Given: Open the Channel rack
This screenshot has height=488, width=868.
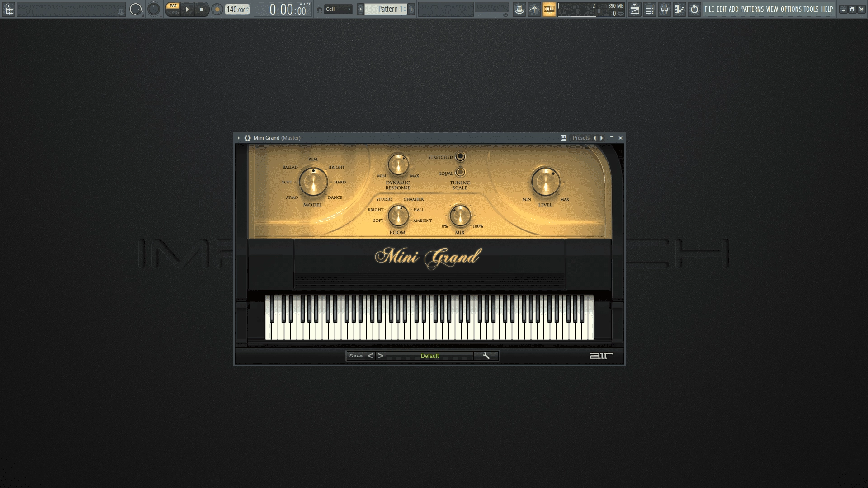Looking at the screenshot, I should [x=650, y=9].
